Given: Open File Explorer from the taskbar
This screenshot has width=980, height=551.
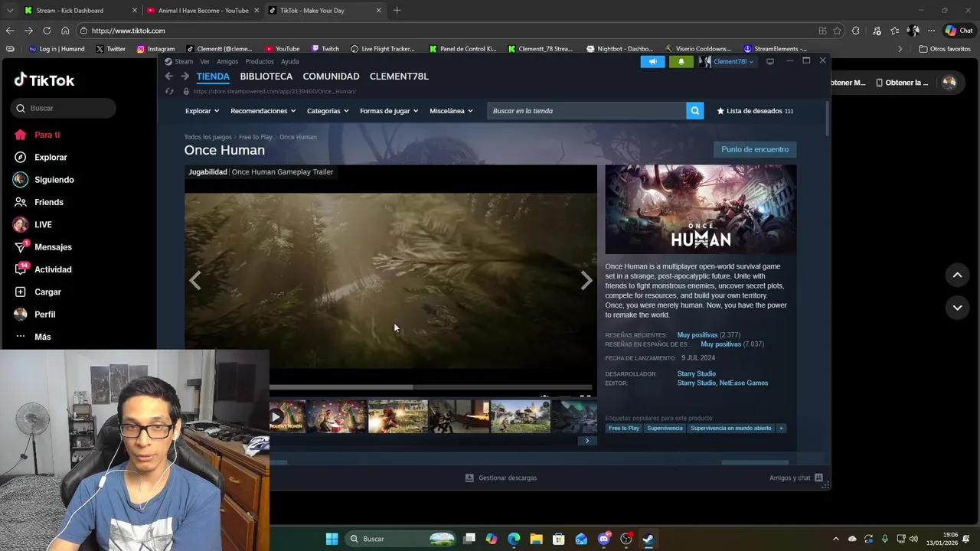Looking at the screenshot, I should 536,539.
